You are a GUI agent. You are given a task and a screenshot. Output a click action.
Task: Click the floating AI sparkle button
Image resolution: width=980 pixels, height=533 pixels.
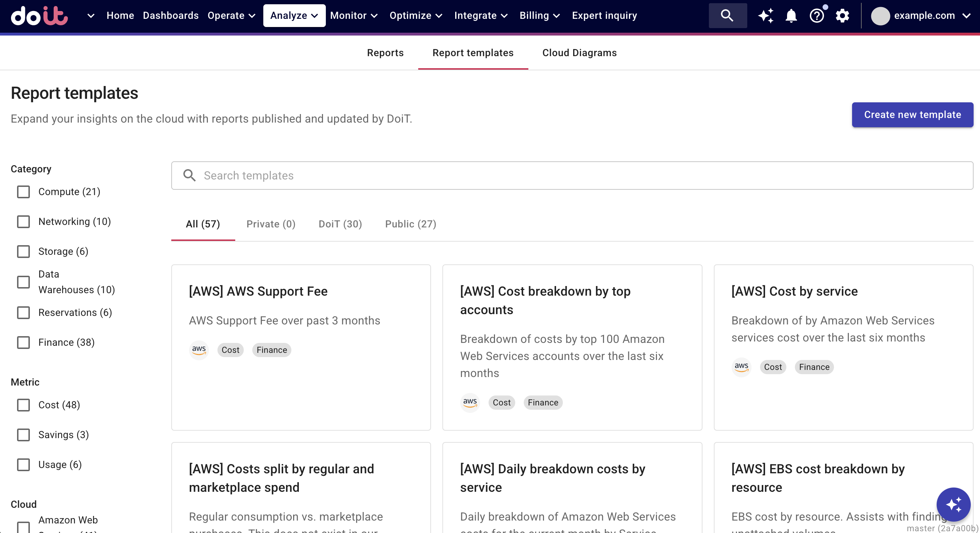953,504
